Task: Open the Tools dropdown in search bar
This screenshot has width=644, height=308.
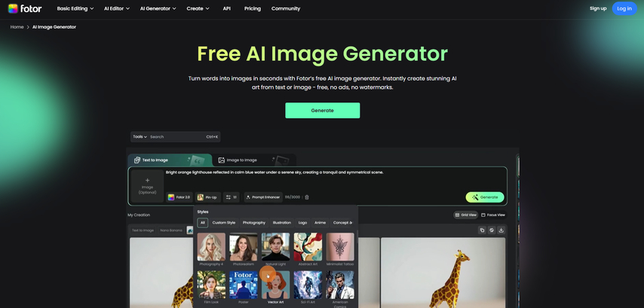Action: (x=140, y=137)
